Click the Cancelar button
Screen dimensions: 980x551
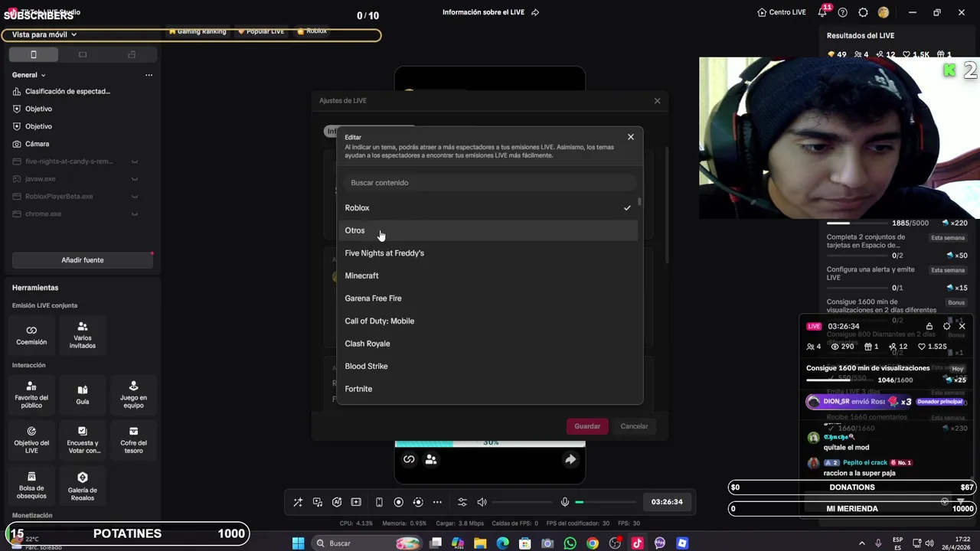[634, 426]
